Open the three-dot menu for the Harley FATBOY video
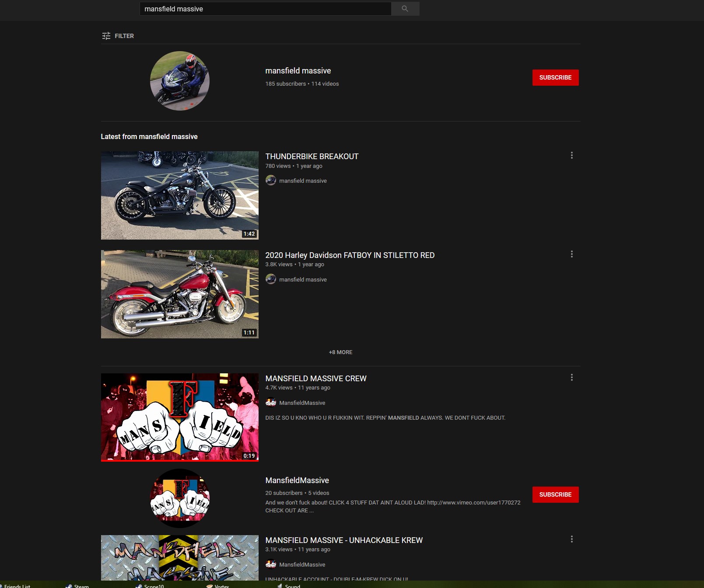This screenshot has width=704, height=588. pyautogui.click(x=571, y=254)
